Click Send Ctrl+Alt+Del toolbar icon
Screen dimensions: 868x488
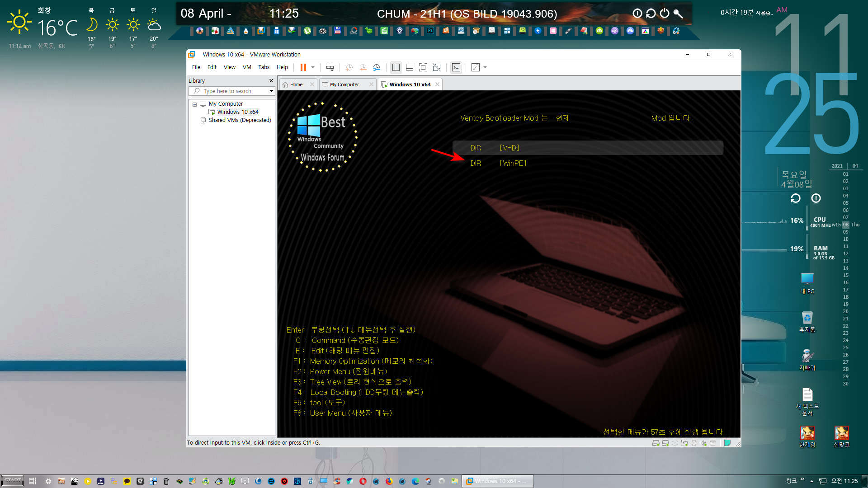330,67
